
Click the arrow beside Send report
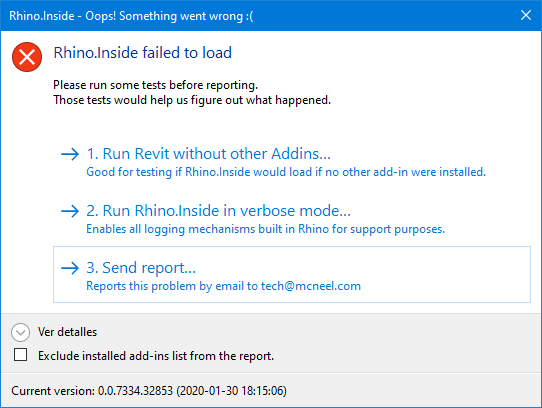tap(70, 268)
